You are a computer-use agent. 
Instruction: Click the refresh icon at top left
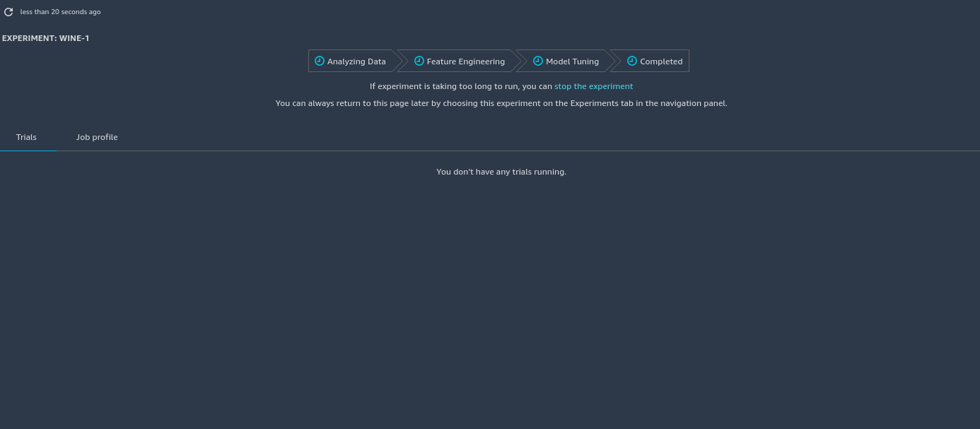pos(8,12)
